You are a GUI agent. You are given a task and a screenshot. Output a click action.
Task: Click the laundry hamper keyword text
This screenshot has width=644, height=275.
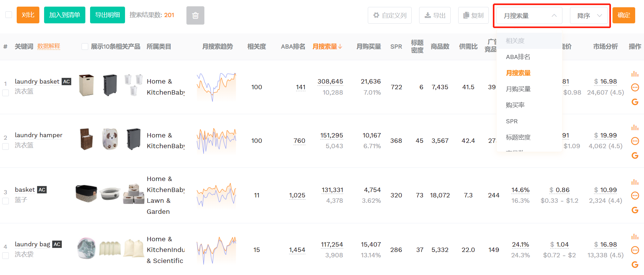point(39,135)
